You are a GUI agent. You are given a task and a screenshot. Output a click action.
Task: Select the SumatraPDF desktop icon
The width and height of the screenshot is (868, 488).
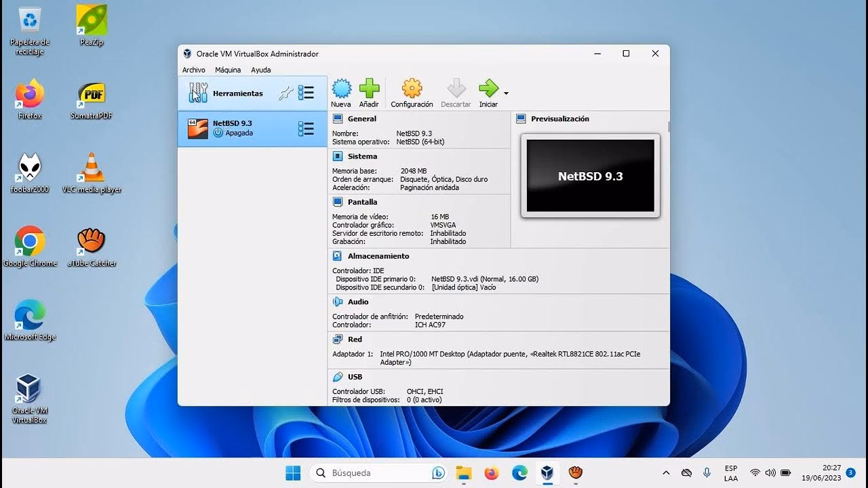point(92,100)
